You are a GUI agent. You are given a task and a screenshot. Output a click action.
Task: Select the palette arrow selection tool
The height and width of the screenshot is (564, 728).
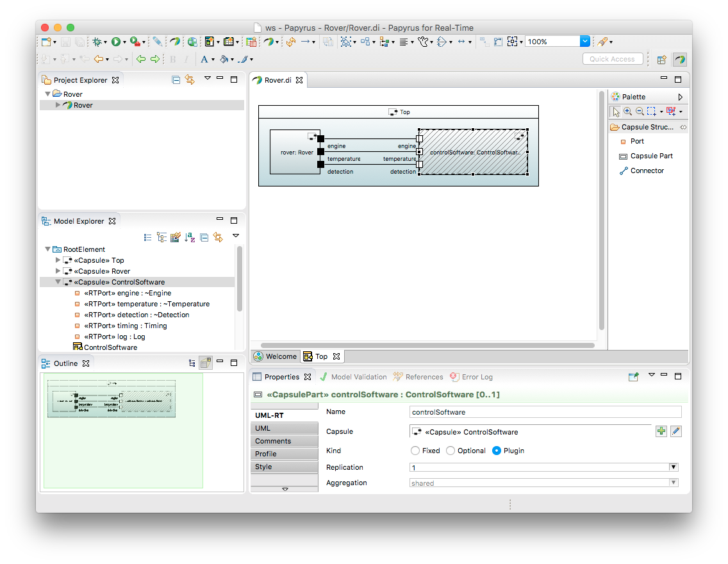tap(616, 112)
